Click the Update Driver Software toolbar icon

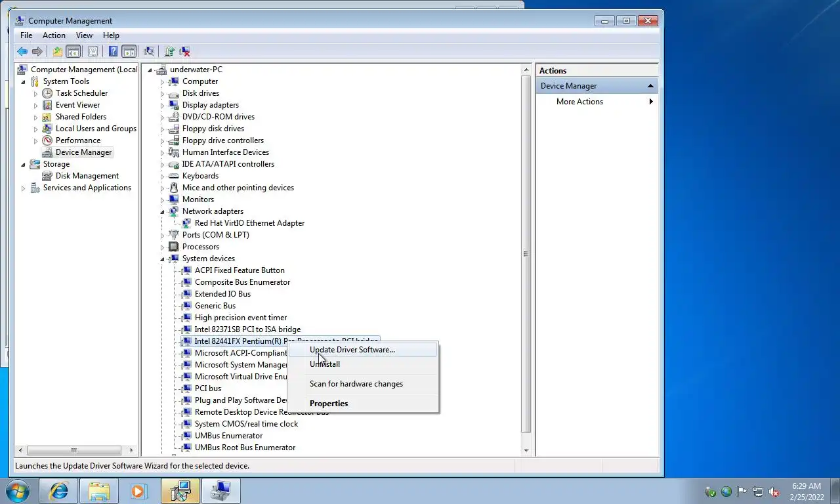click(169, 51)
